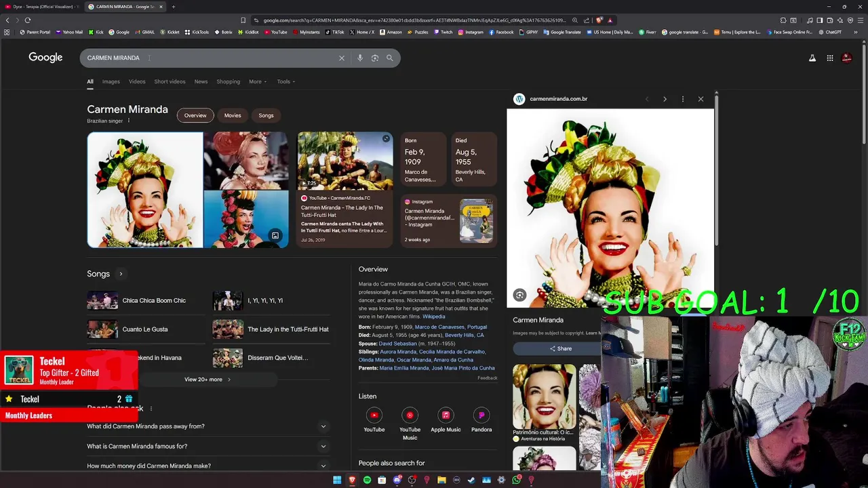
Task: Click the Share button in the preview panel
Action: tap(560, 348)
